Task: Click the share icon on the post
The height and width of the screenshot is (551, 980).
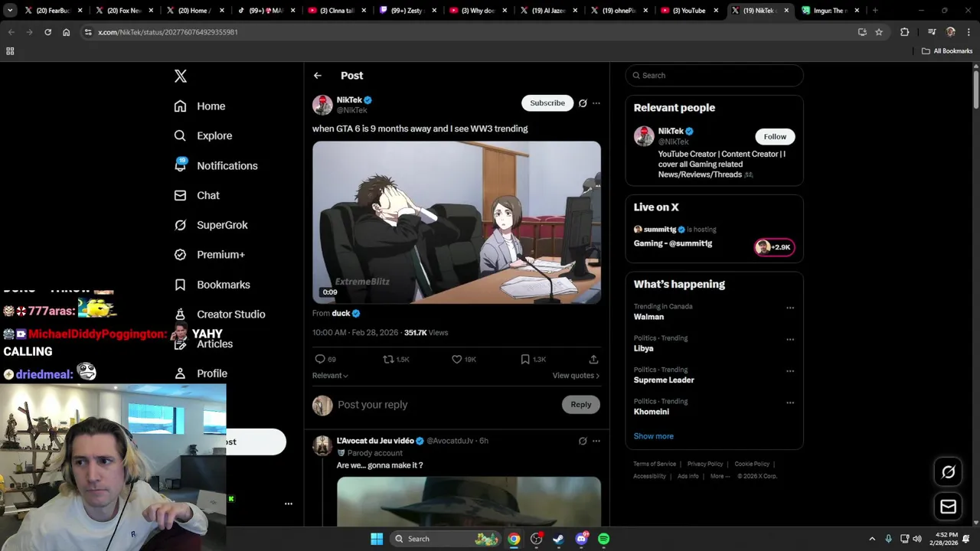Action: pyautogui.click(x=593, y=359)
